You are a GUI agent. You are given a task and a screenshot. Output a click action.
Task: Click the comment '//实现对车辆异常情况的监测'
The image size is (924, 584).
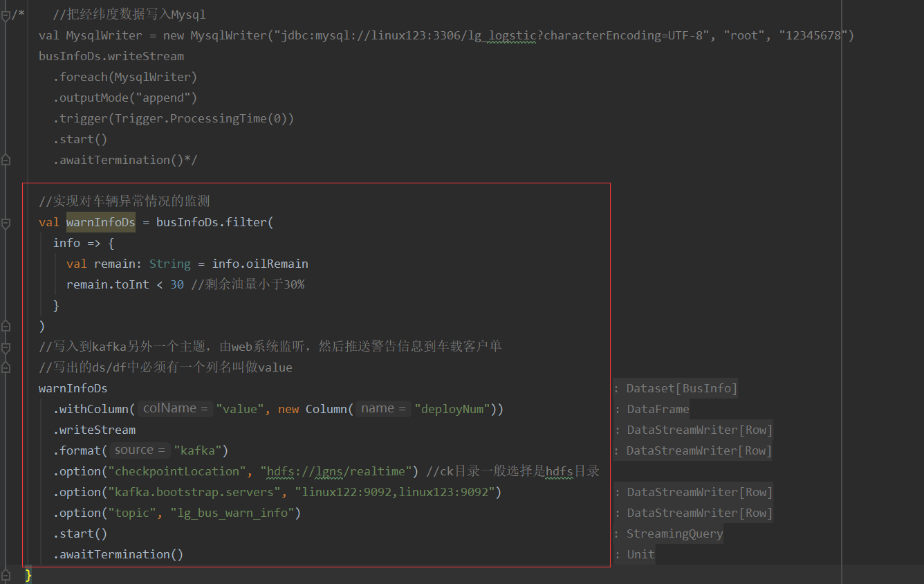124,201
